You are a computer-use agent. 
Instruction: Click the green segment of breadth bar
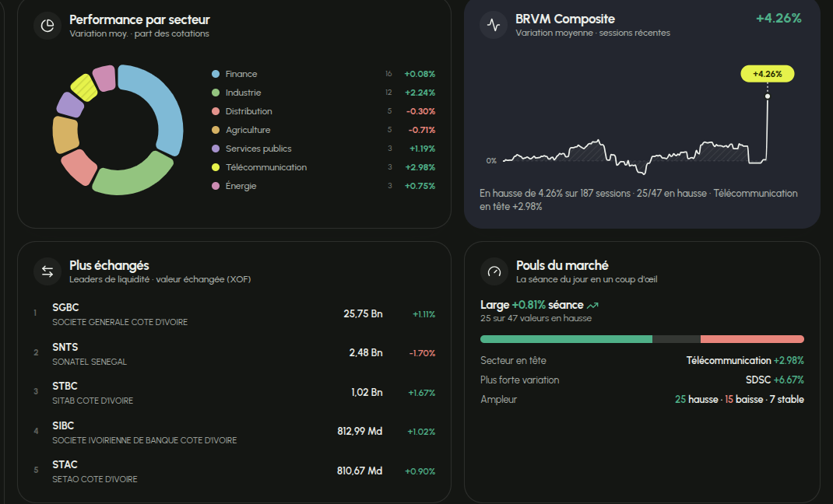click(x=566, y=339)
